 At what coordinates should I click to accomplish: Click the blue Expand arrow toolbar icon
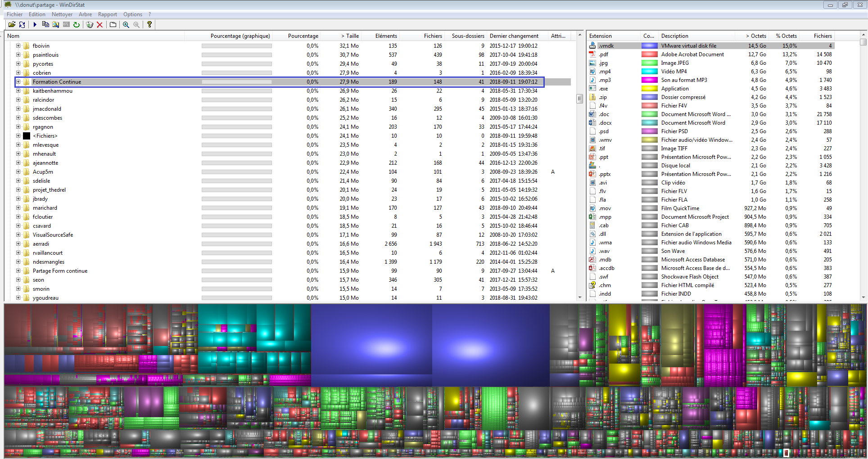[x=35, y=25]
